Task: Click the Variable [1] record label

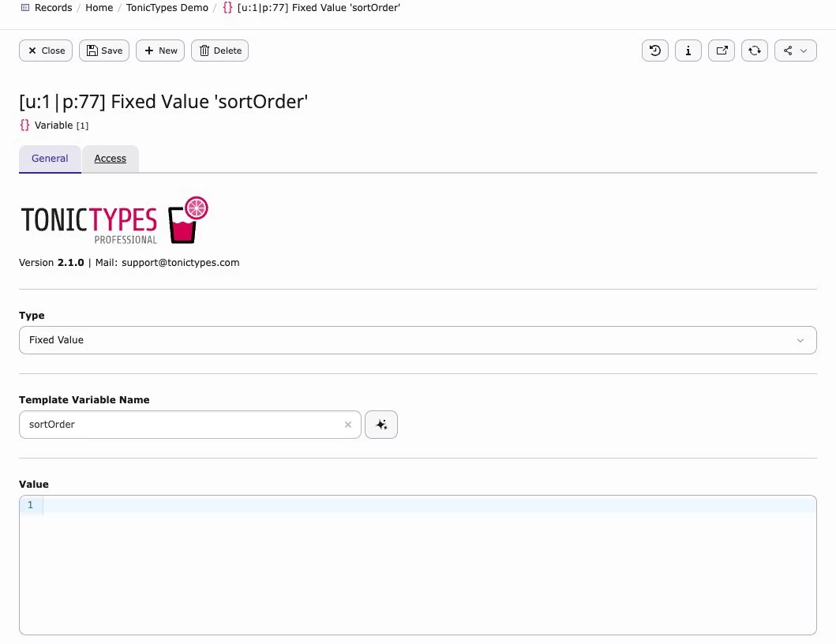Action: [x=62, y=125]
